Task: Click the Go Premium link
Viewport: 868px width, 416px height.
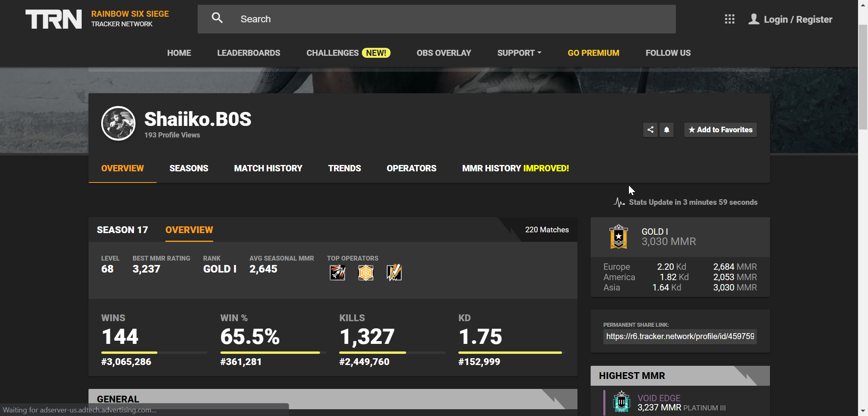Action: pos(593,53)
